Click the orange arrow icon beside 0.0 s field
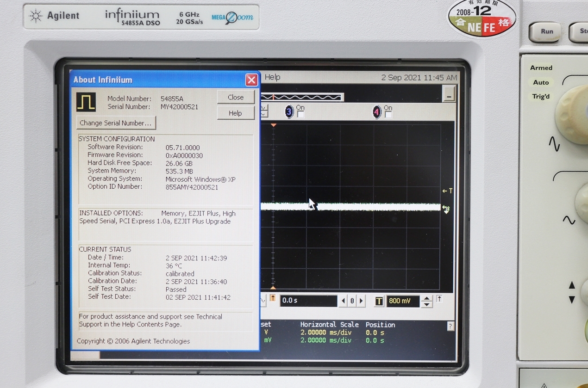This screenshot has width=588, height=388. coord(273,298)
